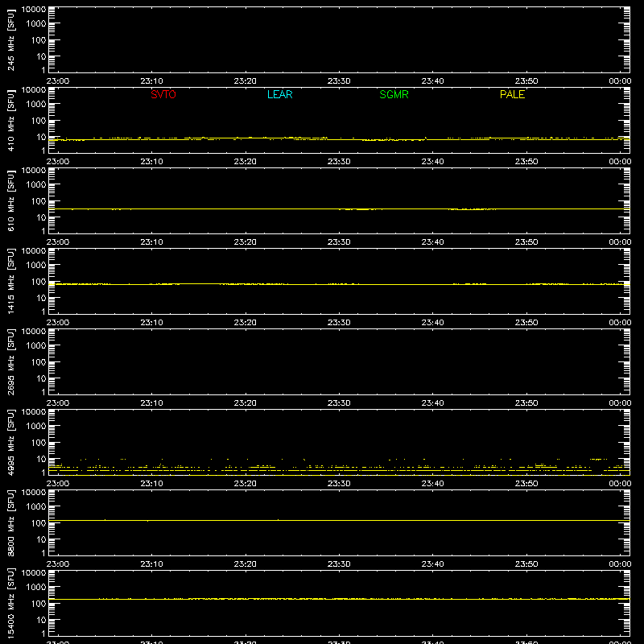Click the yellow flux trace in the 8800 MHz plot

(x=339, y=520)
